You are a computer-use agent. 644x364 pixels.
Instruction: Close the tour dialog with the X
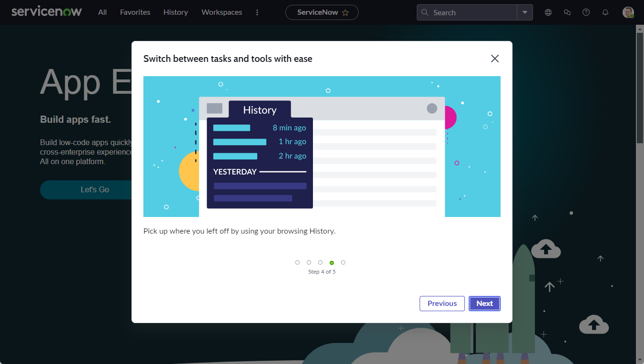coord(495,59)
